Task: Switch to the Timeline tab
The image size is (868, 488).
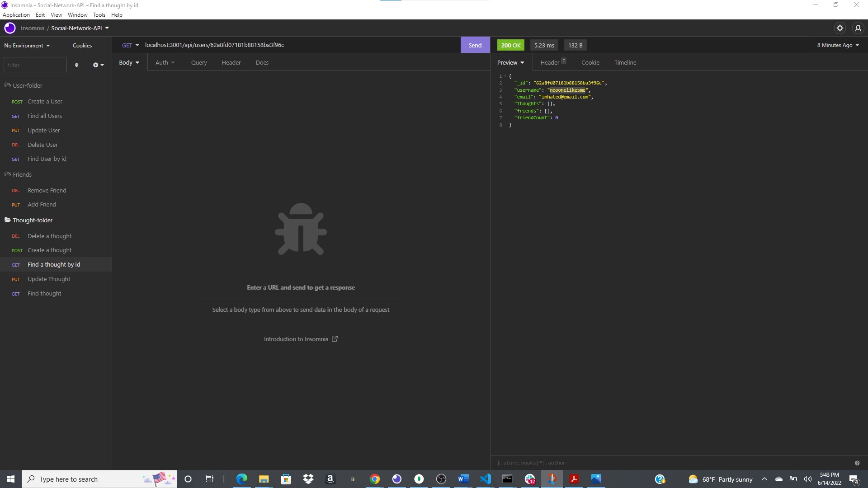Action: [625, 62]
